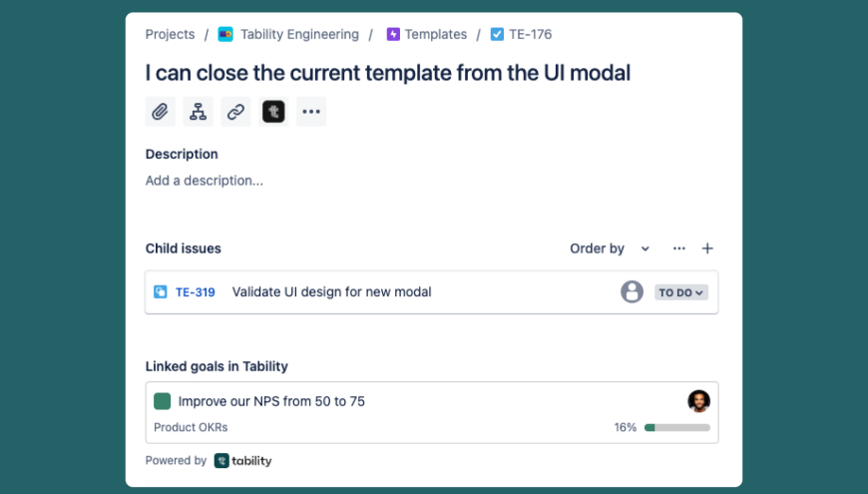Open the TE-319 issue key link

click(196, 292)
